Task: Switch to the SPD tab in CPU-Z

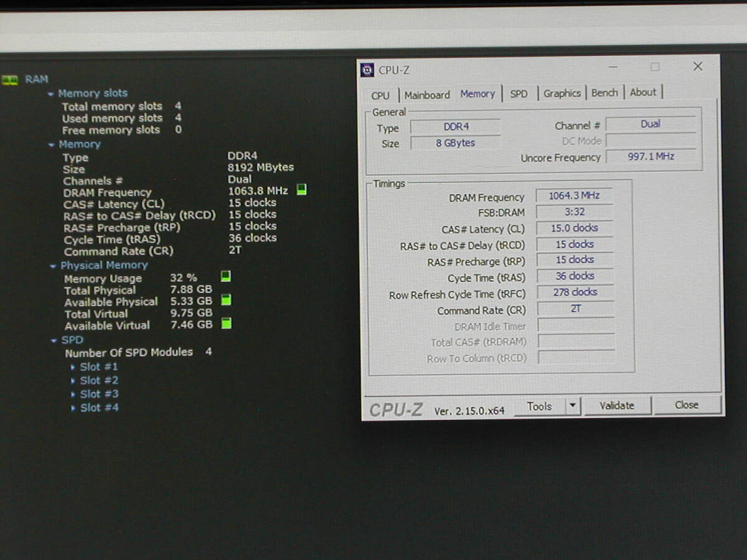Action: (519, 94)
